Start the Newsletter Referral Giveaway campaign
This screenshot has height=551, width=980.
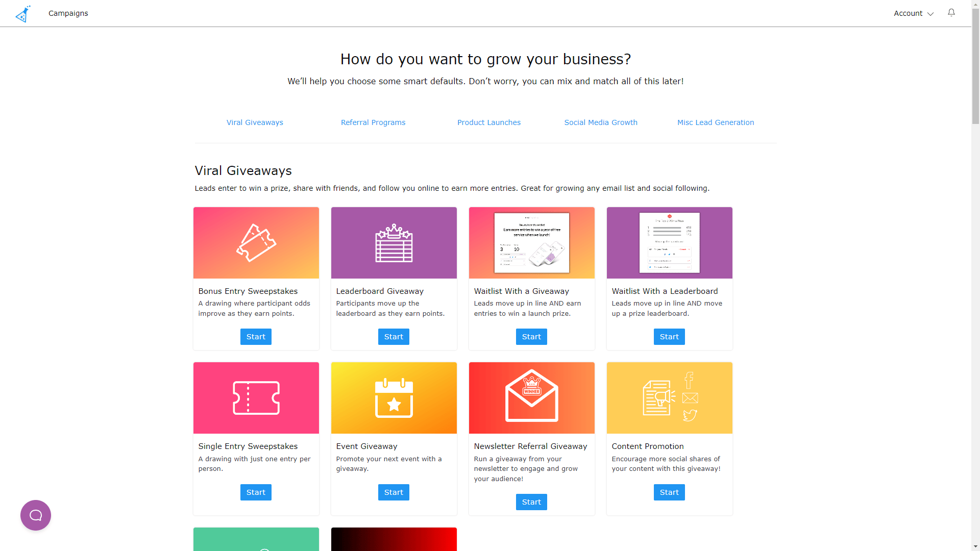click(x=532, y=502)
